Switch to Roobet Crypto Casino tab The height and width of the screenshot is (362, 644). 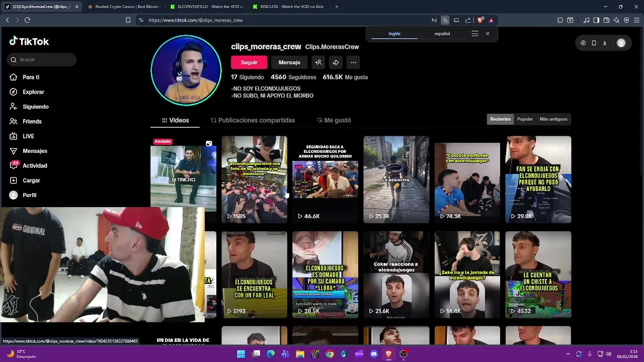coord(124,7)
